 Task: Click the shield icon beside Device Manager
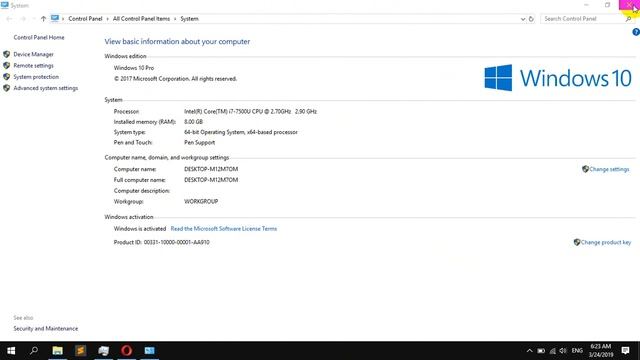tap(7, 54)
